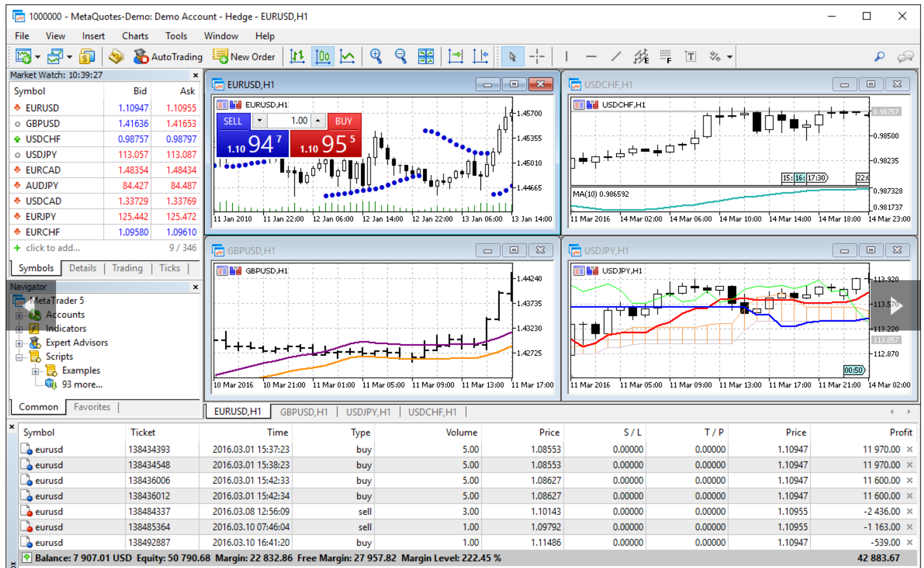Select the trendline drawing tool

[x=616, y=56]
